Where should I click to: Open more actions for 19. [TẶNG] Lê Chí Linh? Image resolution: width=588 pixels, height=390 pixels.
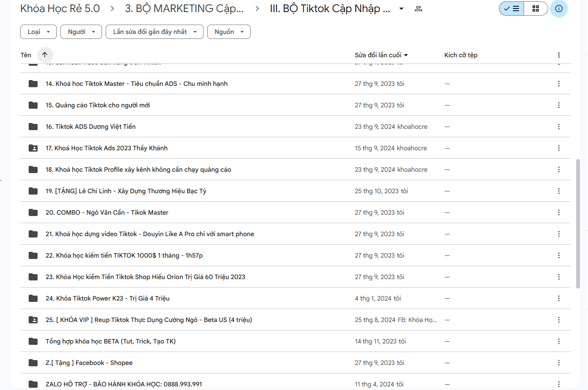[559, 191]
